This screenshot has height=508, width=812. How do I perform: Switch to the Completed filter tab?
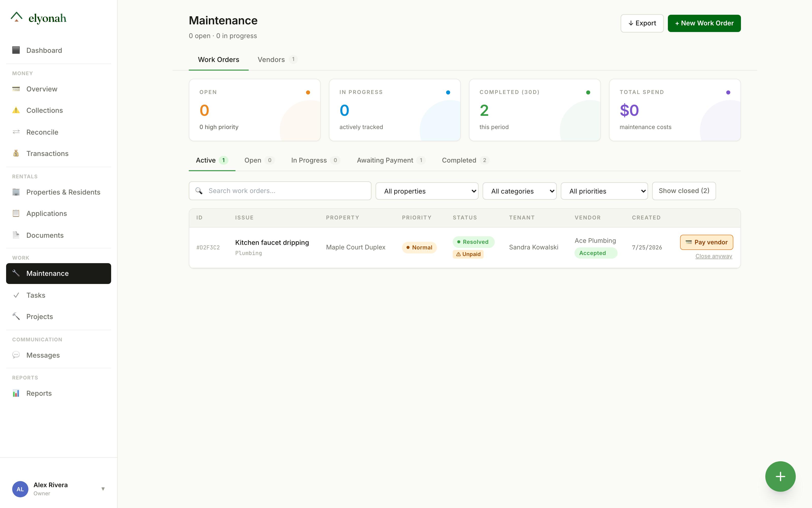[465, 160]
